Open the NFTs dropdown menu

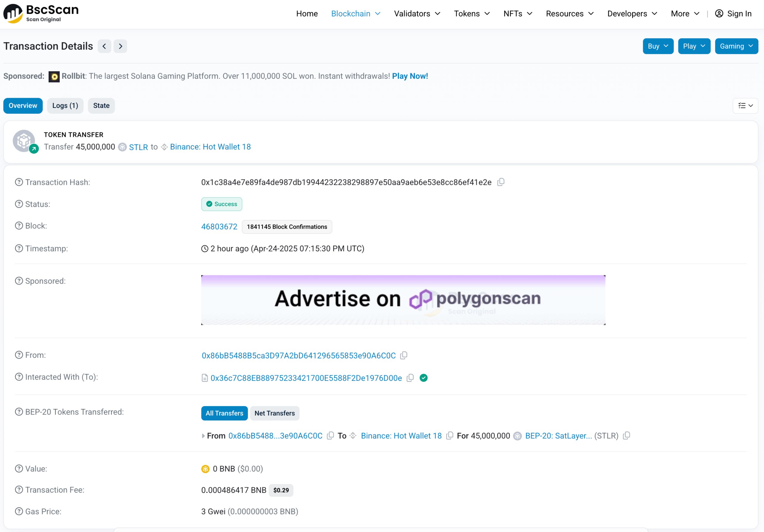[x=518, y=14]
